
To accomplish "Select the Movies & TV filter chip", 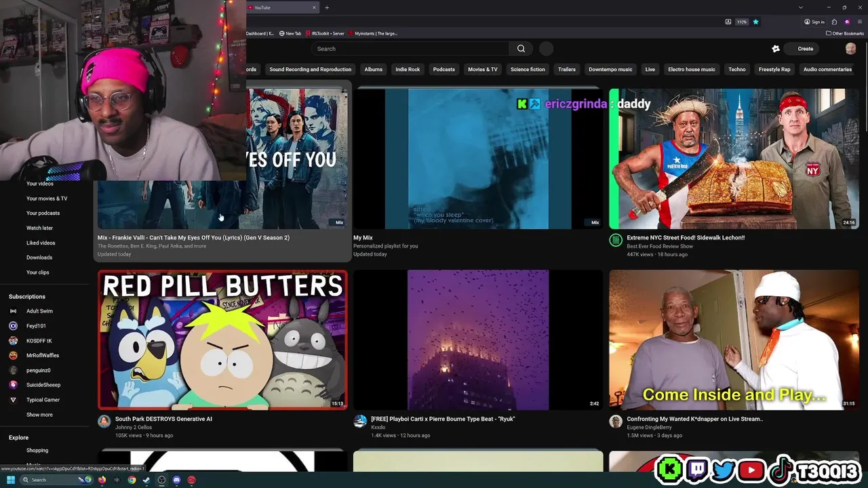I will [x=483, y=69].
